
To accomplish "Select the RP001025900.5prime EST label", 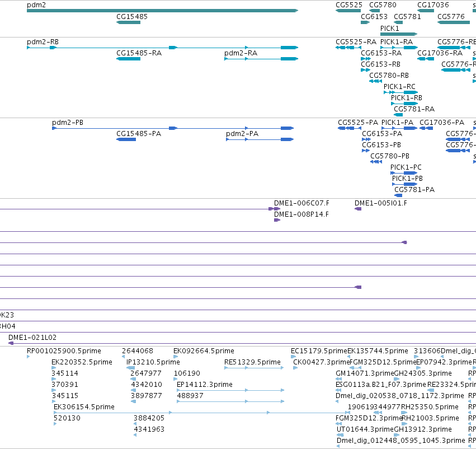I will tap(64, 351).
